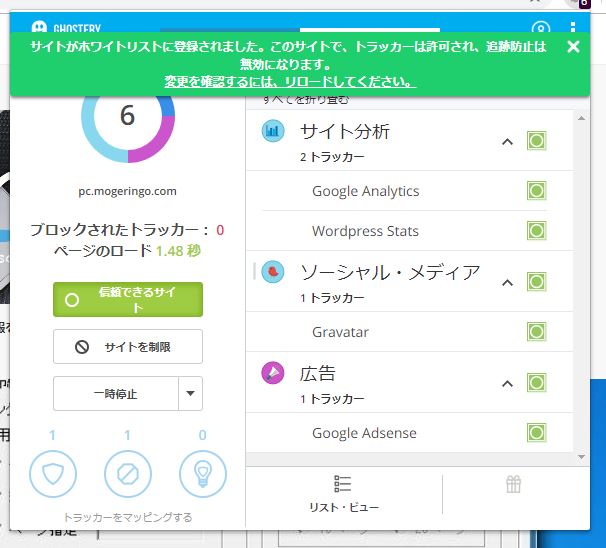This screenshot has height=548, width=606.
Task: Select the Gravatar tracker name
Action: (340, 332)
